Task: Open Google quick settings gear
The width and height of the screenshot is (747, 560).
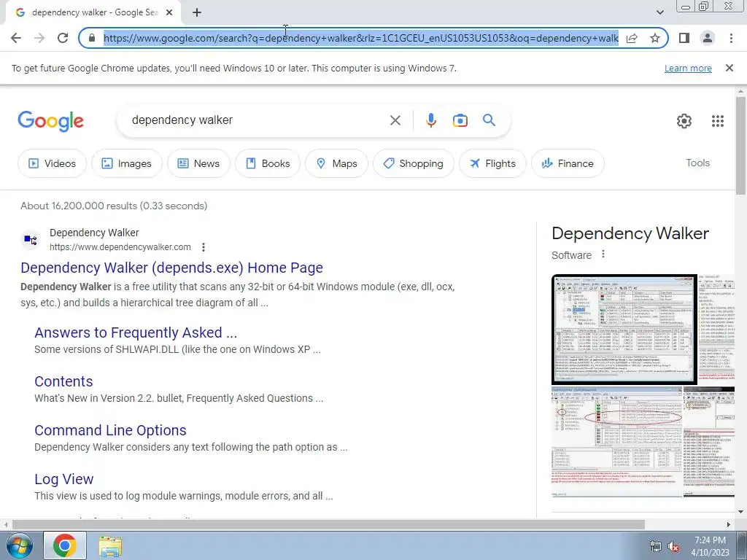Action: point(684,121)
